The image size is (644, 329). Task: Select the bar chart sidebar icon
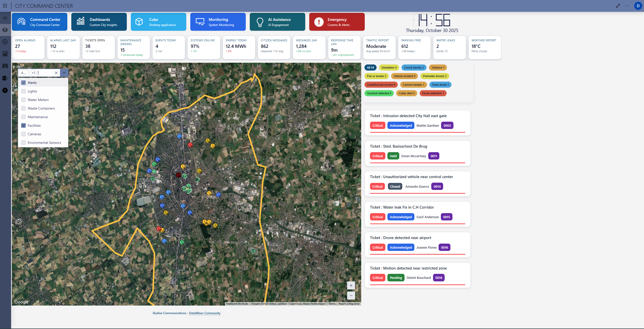click(x=5, y=54)
